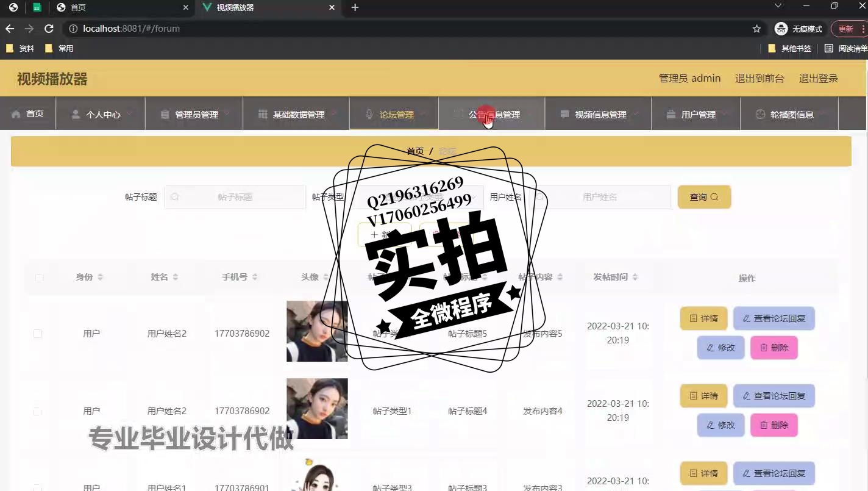
Task: View 查看论坛回复 for the 帖子标题4 post
Action: [774, 396]
